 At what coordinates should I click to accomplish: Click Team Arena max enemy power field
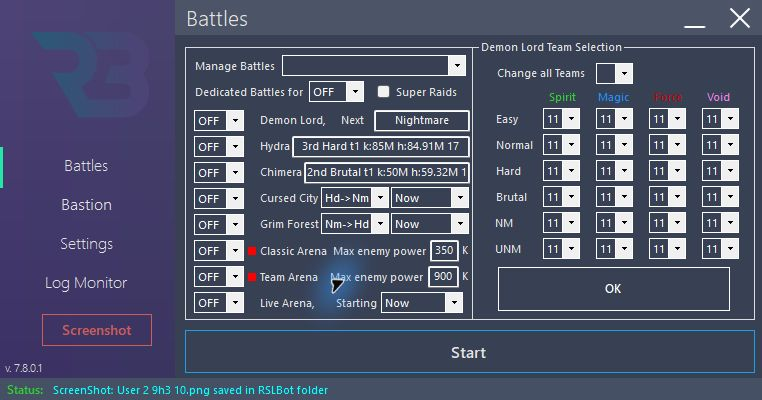443,277
